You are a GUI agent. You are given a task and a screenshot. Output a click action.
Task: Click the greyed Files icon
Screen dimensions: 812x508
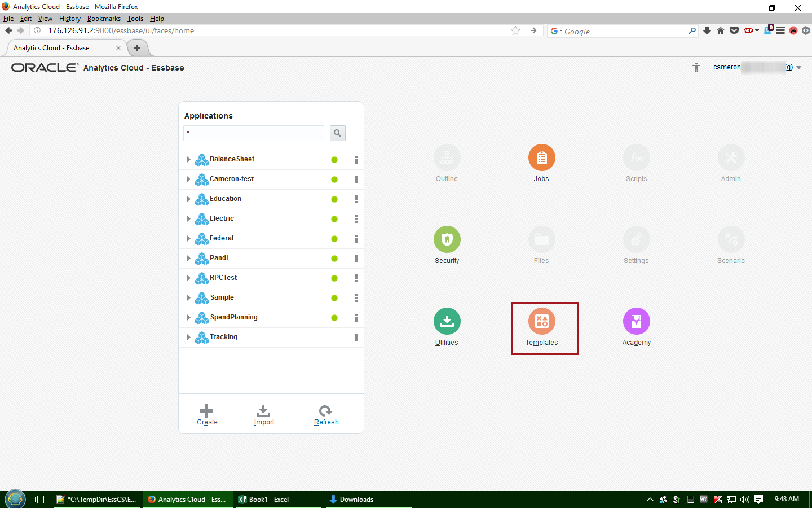542,239
